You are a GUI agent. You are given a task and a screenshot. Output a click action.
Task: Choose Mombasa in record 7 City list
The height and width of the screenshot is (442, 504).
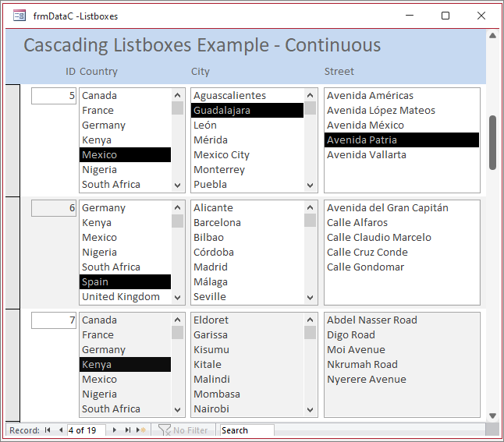click(x=247, y=394)
